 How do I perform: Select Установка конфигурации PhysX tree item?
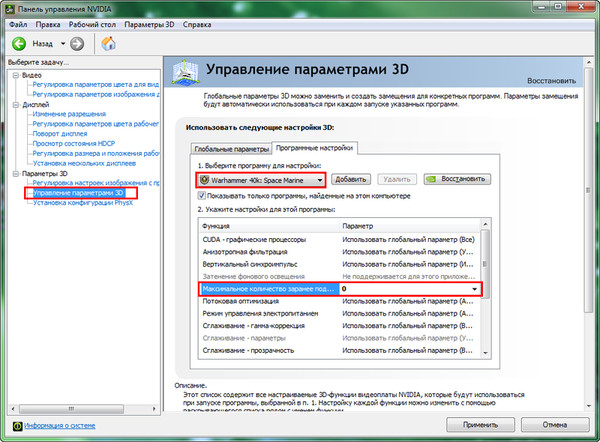pos(83,203)
